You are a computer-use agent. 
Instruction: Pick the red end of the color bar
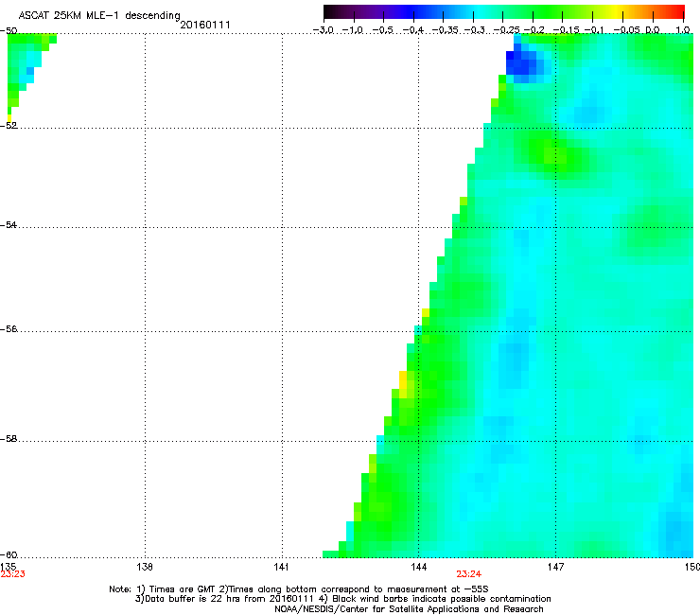click(676, 11)
